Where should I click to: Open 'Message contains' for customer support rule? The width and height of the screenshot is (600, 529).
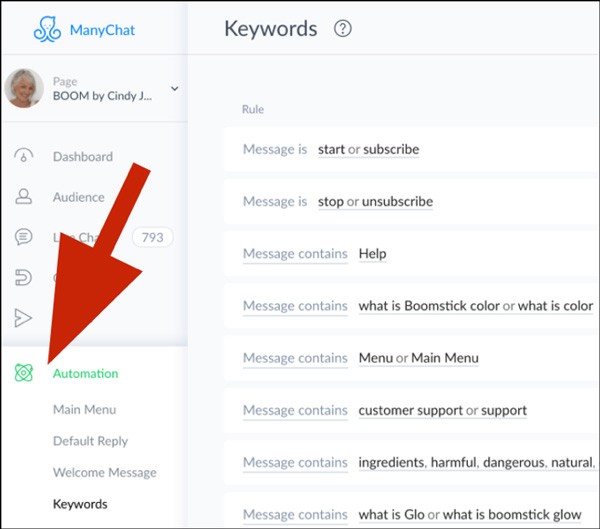pyautogui.click(x=295, y=410)
